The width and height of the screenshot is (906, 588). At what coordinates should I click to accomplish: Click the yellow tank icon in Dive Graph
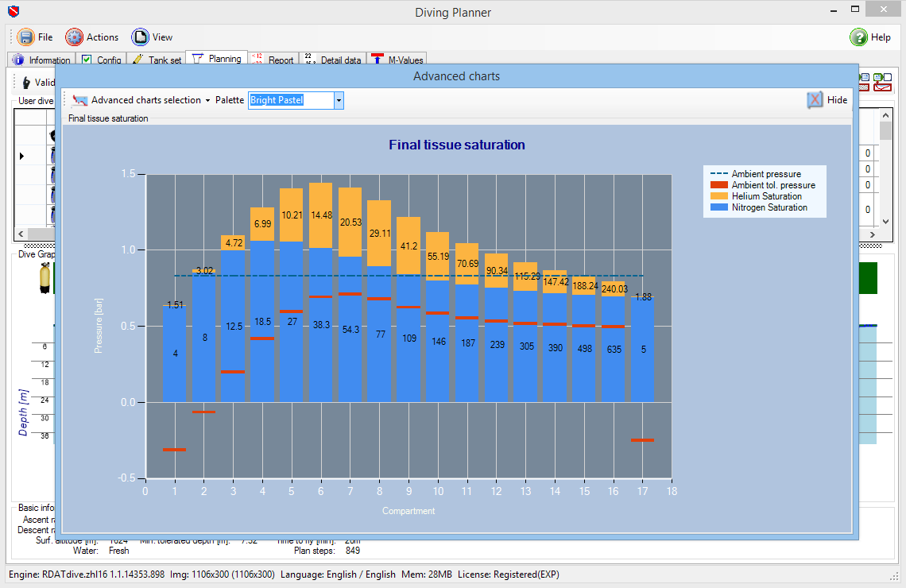click(x=46, y=278)
